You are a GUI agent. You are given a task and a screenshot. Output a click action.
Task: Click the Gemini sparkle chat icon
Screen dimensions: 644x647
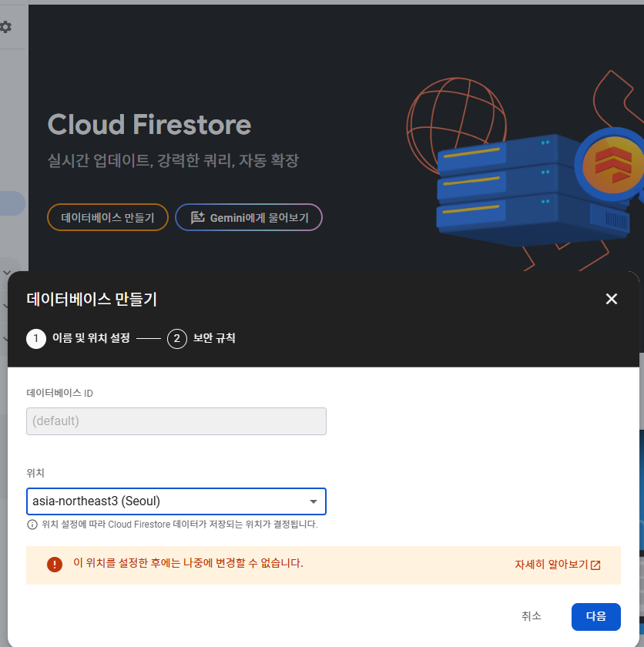198,217
